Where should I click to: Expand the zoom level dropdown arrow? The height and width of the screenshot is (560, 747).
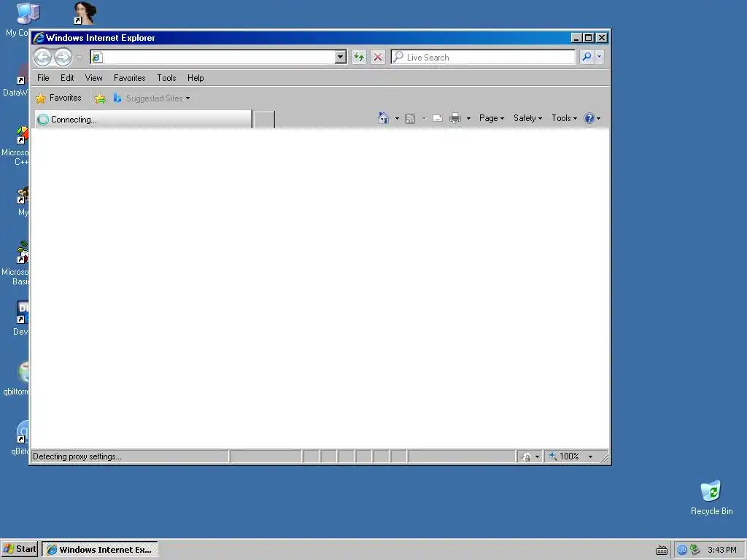point(590,456)
